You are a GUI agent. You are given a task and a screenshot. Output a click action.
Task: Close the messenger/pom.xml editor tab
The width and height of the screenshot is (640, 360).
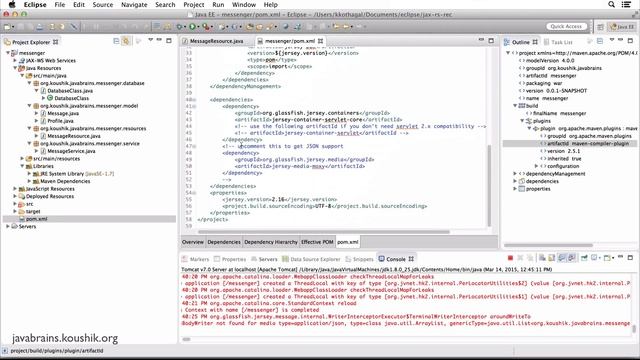point(320,41)
